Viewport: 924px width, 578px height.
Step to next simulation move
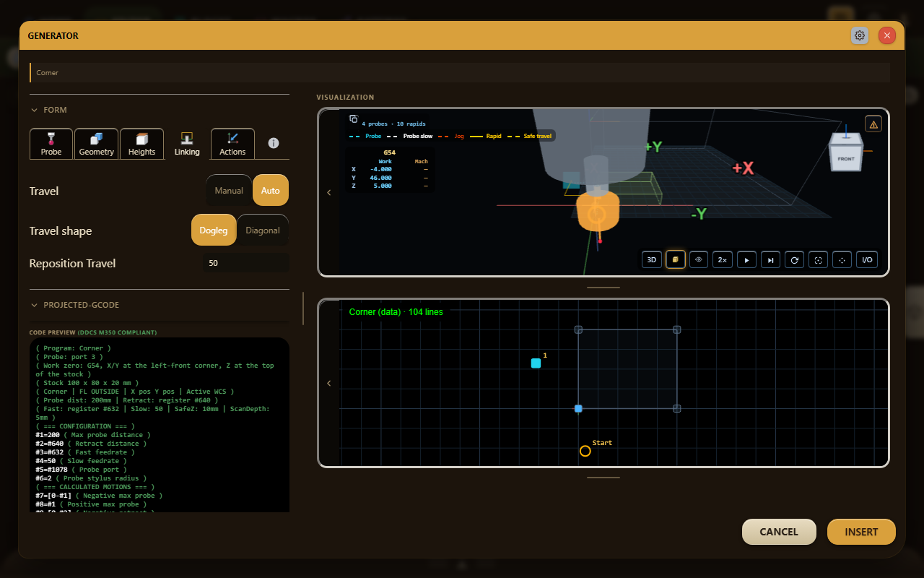click(770, 259)
